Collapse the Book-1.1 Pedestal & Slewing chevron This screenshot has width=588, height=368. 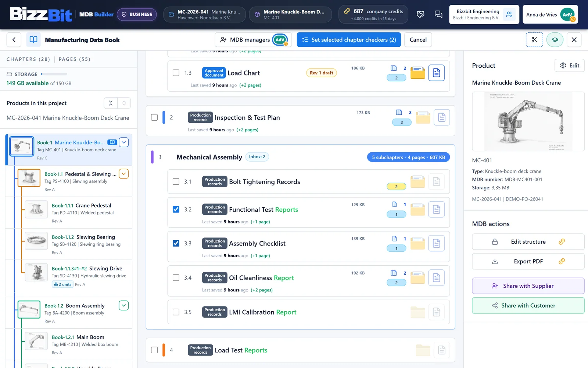124,174
